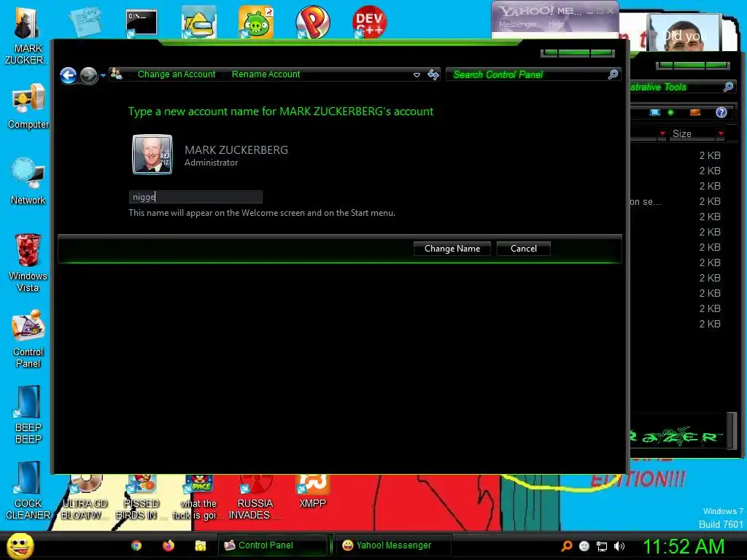Image resolution: width=747 pixels, height=560 pixels.
Task: Click the orange preview pane icon
Action: click(x=695, y=112)
